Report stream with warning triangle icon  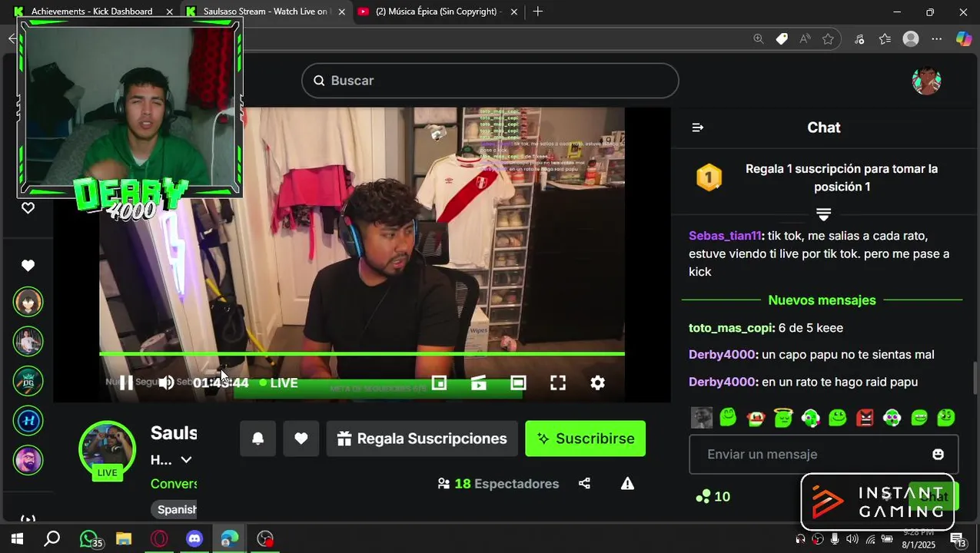[x=628, y=483]
